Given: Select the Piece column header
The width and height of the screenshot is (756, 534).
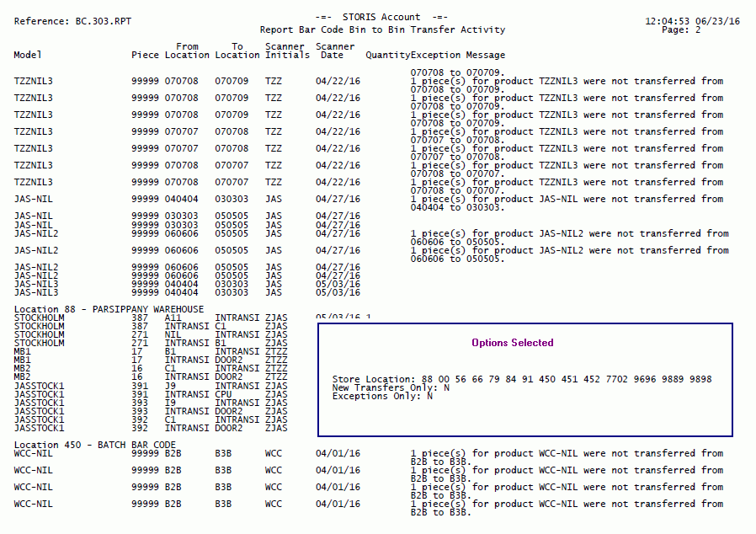Looking at the screenshot, I should pyautogui.click(x=145, y=56).
